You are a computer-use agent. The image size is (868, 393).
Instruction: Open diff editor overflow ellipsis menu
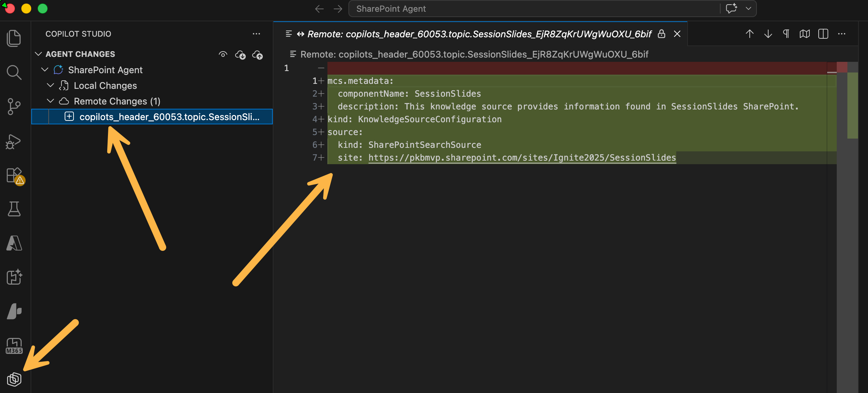[x=842, y=34]
